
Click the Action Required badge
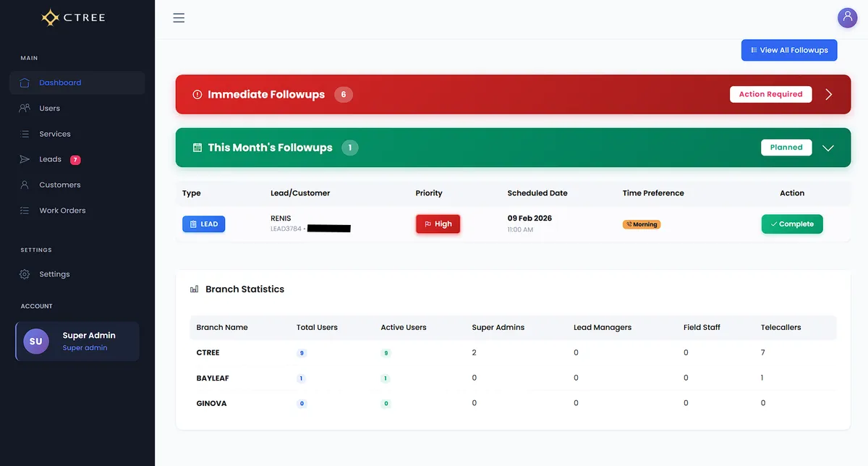tap(770, 94)
